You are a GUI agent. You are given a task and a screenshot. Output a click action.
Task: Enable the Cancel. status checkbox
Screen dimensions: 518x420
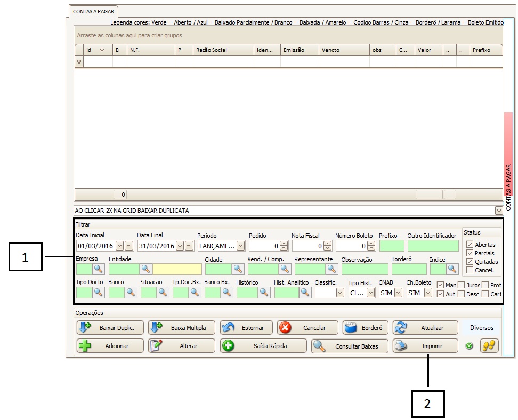(470, 270)
